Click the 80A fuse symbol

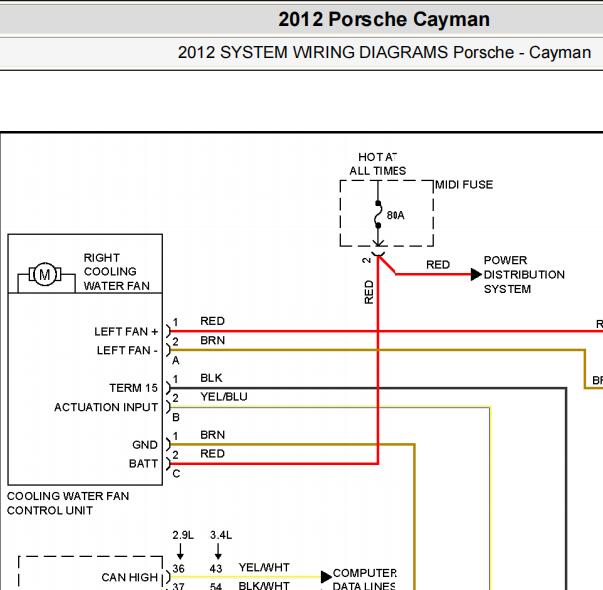(x=378, y=214)
